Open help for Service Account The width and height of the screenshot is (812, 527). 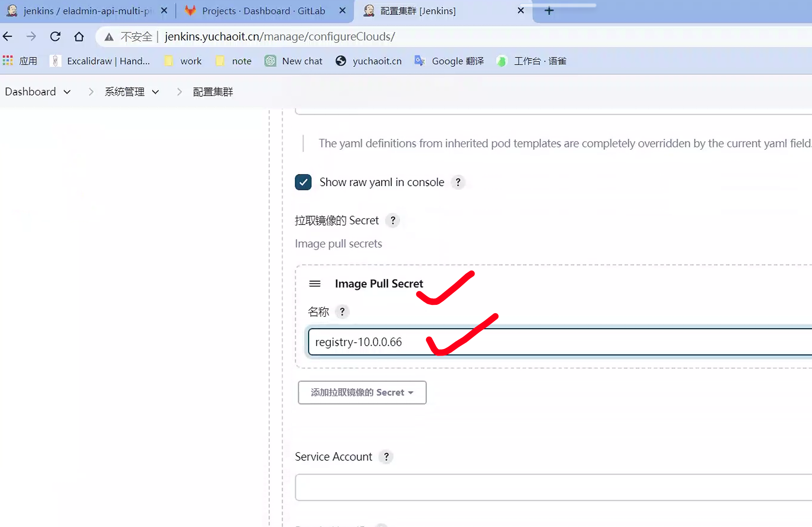click(x=386, y=456)
